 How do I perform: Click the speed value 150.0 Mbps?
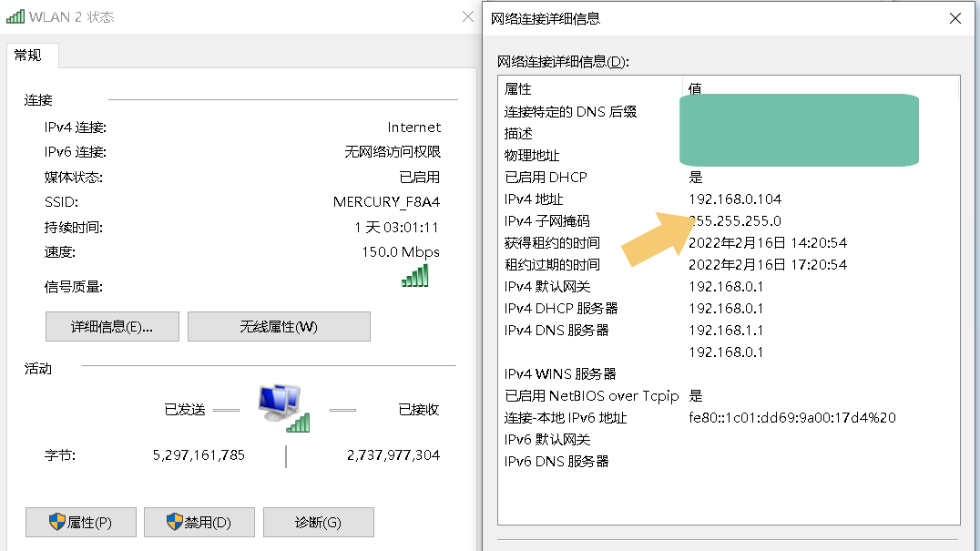[x=401, y=251]
